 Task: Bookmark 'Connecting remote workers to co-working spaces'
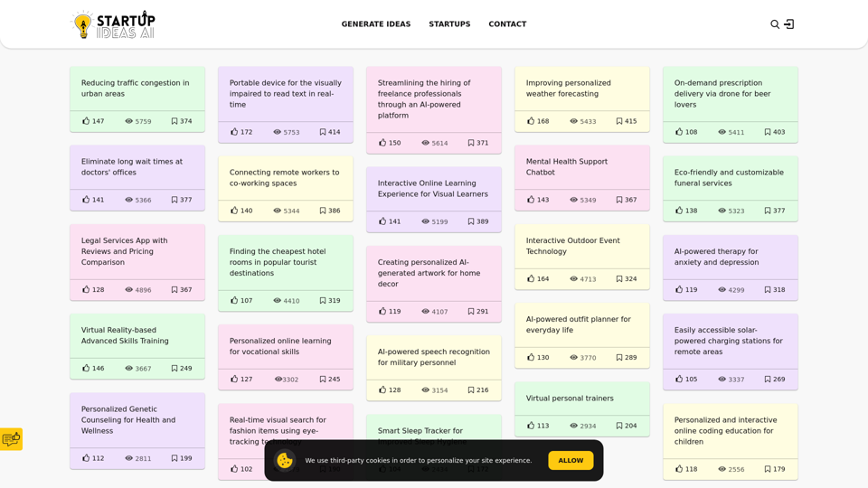click(x=323, y=211)
